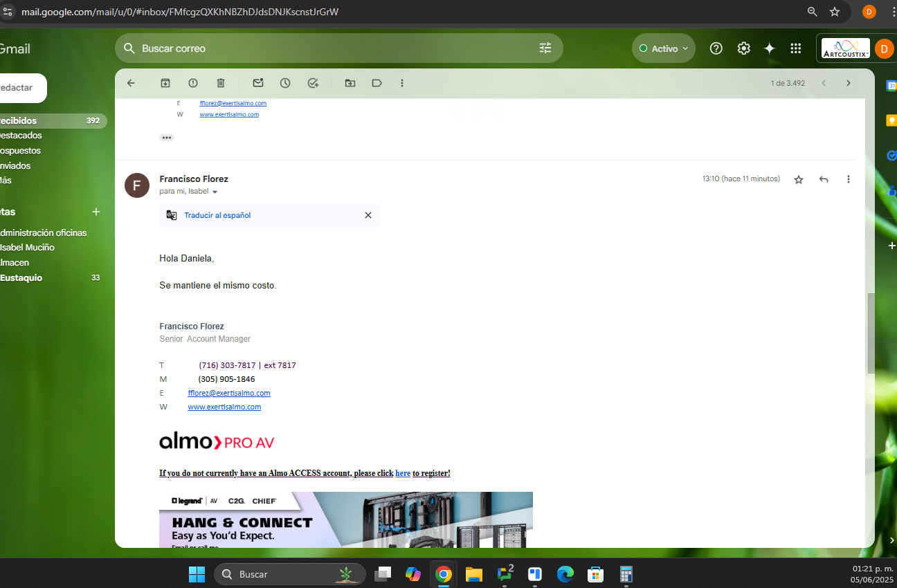Screen dimensions: 897x588
Task: Snooze this conversation with clock icon
Action: pos(285,83)
